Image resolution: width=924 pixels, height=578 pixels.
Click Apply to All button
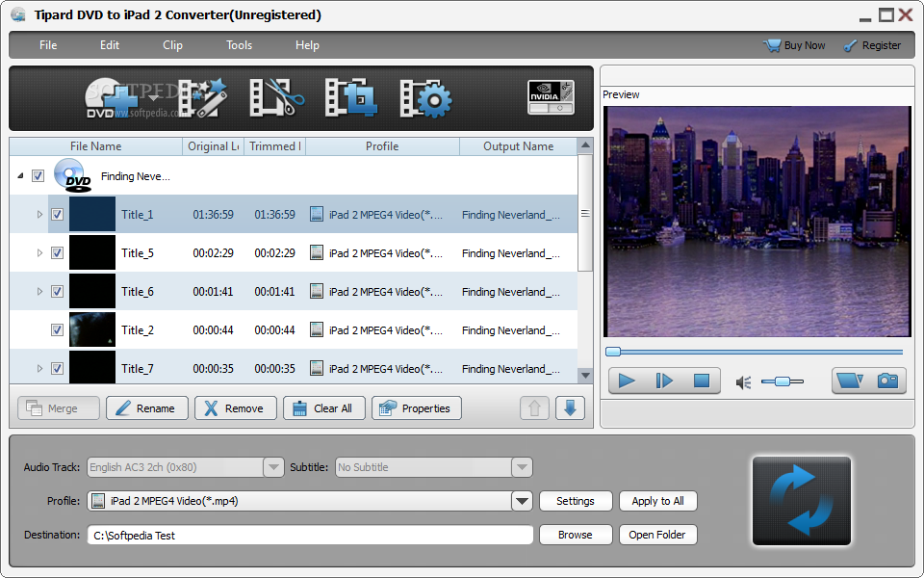click(658, 501)
